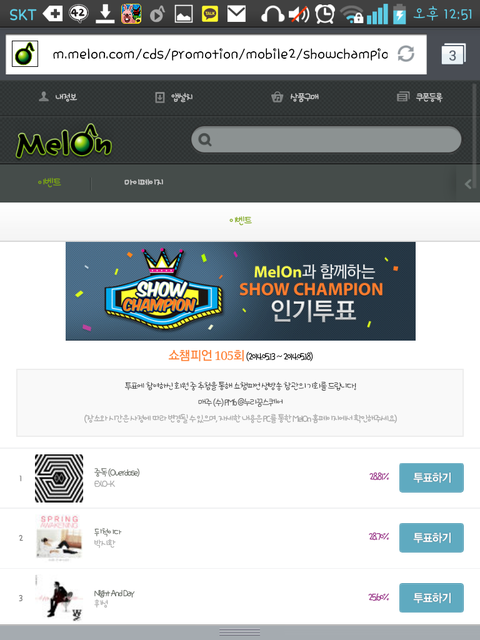Screen dimensions: 480x640
Task: Tap the address bar URL text
Action: pyautogui.click(x=220, y=54)
